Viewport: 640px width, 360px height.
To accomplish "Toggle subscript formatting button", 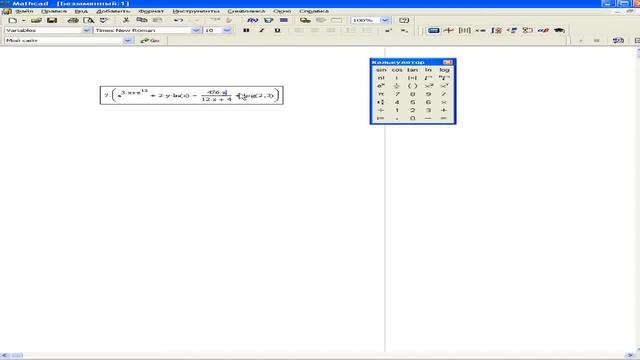I will click(404, 30).
